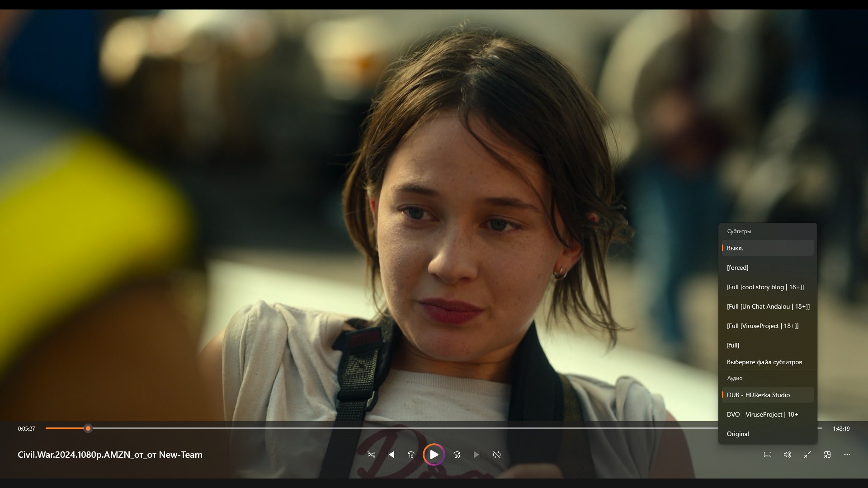Exit fullscreen mode

[807, 455]
